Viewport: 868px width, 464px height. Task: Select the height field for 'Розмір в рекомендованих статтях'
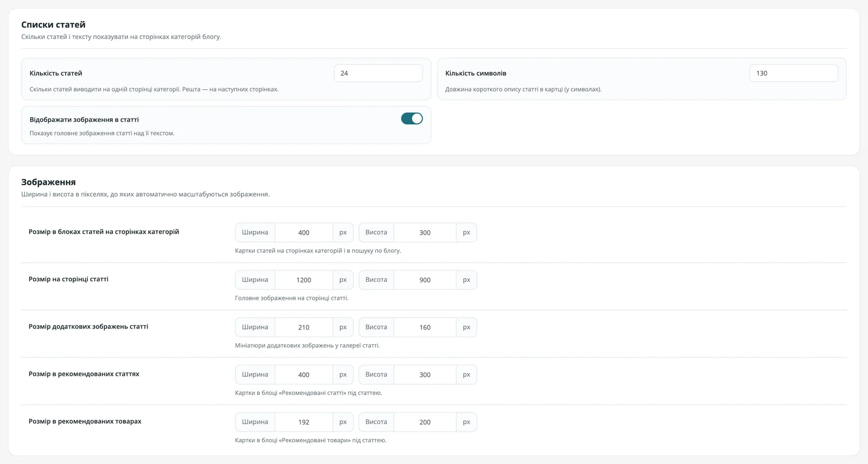click(425, 375)
